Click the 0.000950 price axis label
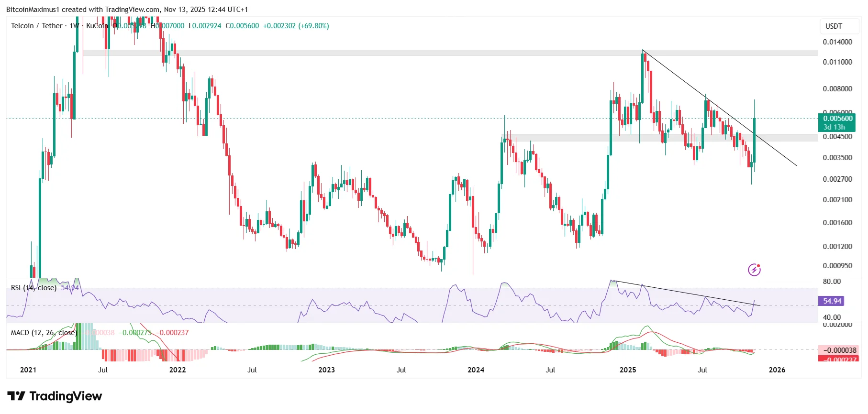The width and height of the screenshot is (868, 414). coord(837,266)
